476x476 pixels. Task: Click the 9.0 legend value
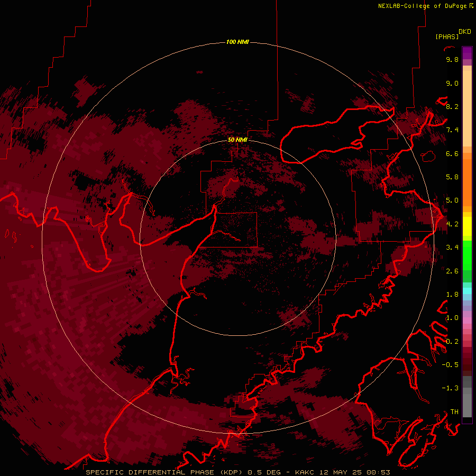[452, 83]
